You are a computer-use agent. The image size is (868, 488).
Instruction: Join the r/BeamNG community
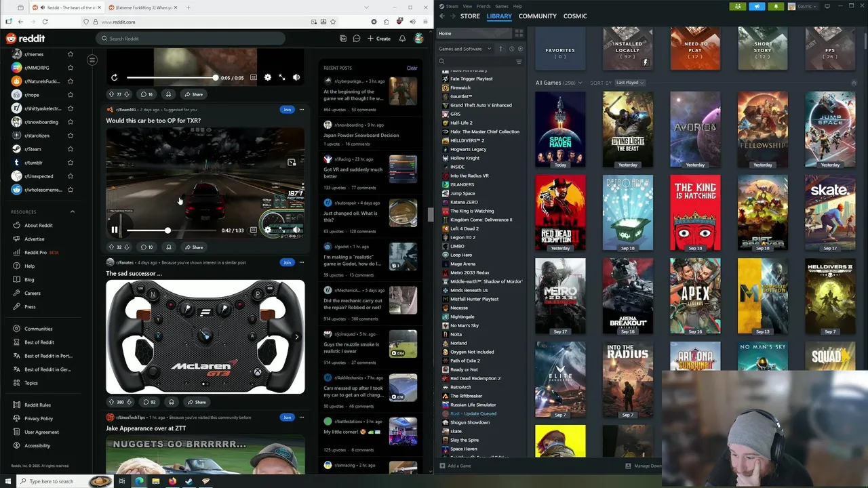pos(287,109)
